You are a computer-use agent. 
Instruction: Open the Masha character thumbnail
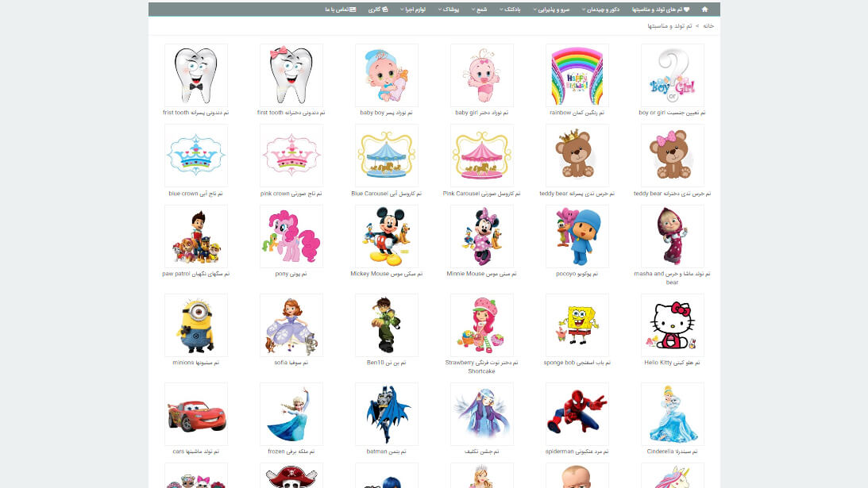pos(672,236)
